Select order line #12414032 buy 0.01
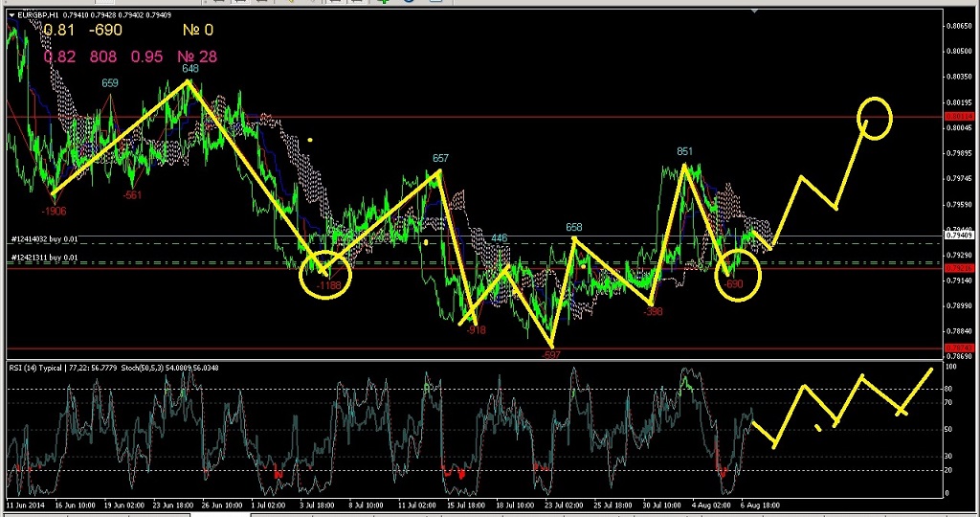Screen dimensions: 980x517 coord(43,238)
